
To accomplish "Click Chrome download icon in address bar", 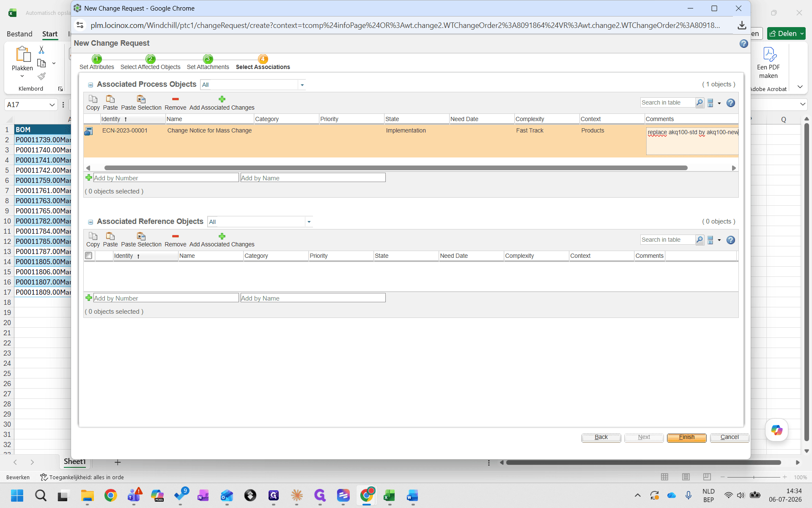I will tap(742, 25).
